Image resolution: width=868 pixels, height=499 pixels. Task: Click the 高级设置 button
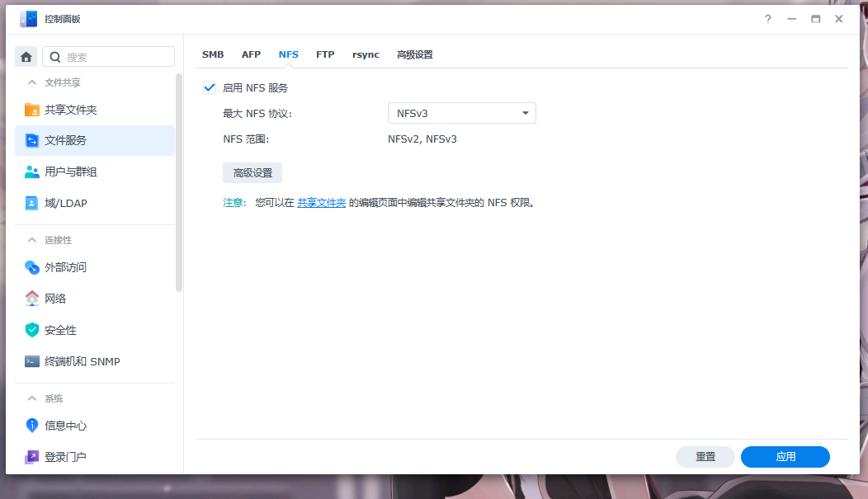(x=252, y=172)
